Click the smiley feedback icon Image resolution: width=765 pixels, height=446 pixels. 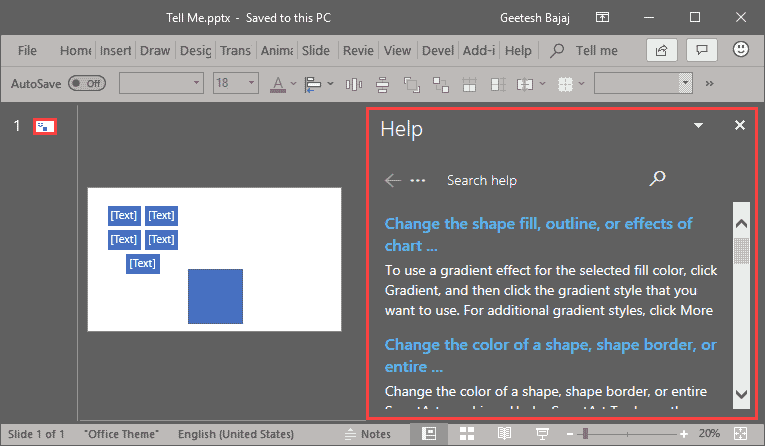741,49
